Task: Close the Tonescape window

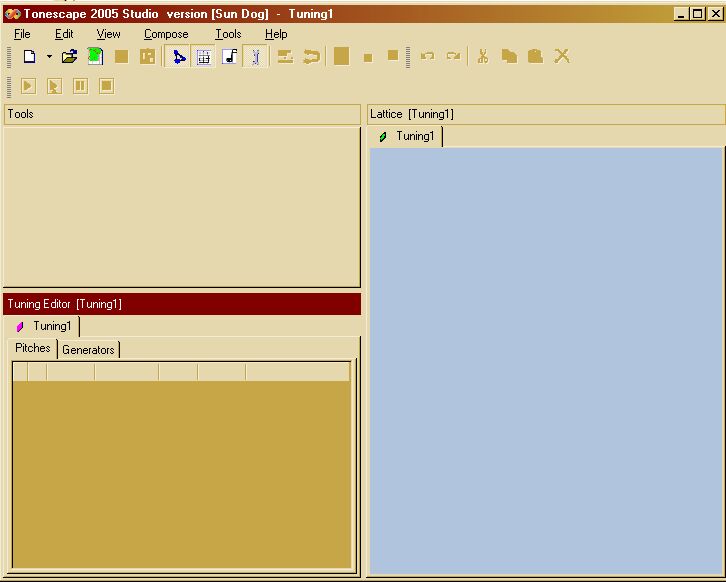Action: [715, 14]
